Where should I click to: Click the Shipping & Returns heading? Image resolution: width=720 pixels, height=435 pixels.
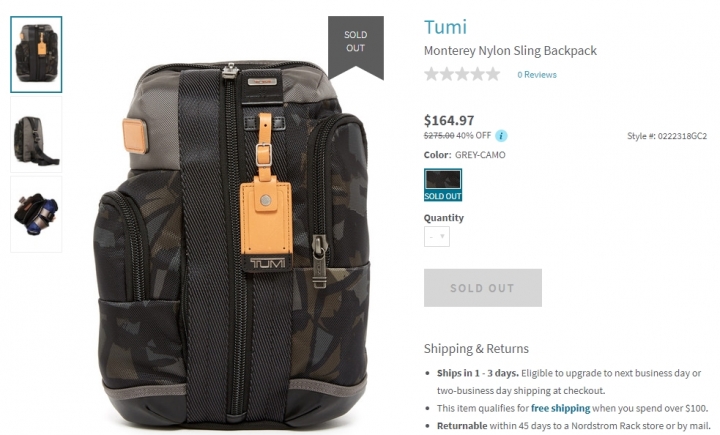tap(476, 349)
